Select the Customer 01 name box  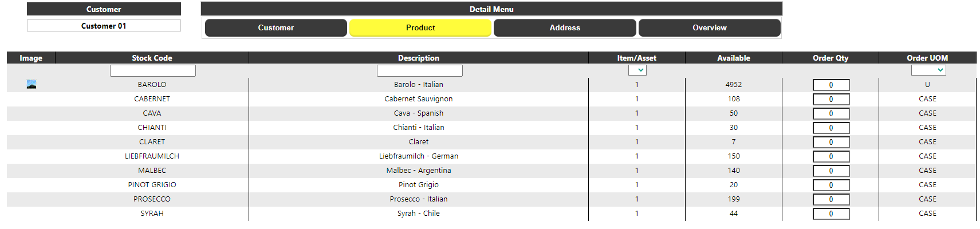point(104,26)
